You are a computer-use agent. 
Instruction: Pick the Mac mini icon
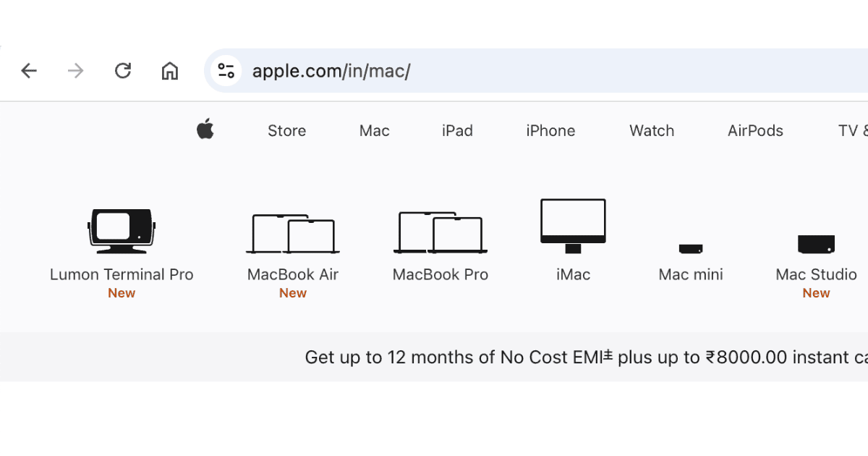pos(691,248)
